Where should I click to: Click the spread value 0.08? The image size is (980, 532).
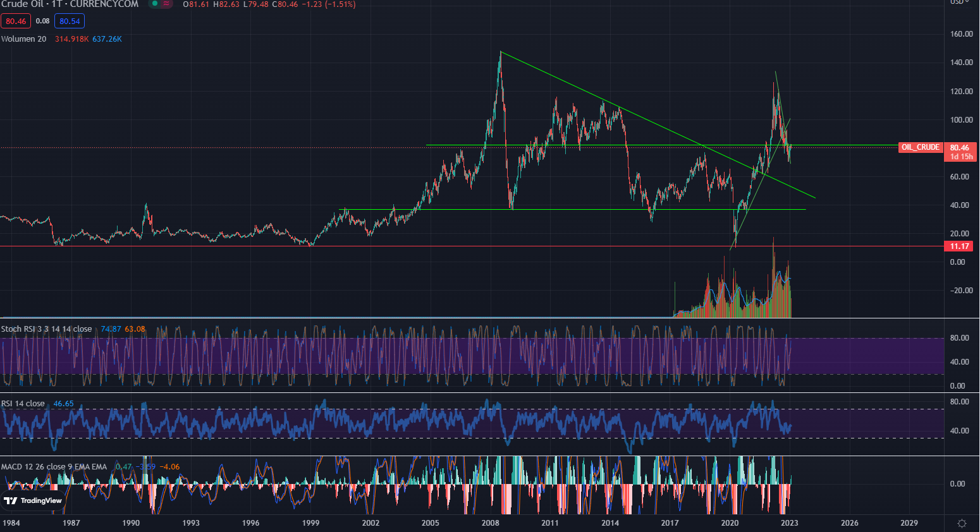click(x=42, y=21)
